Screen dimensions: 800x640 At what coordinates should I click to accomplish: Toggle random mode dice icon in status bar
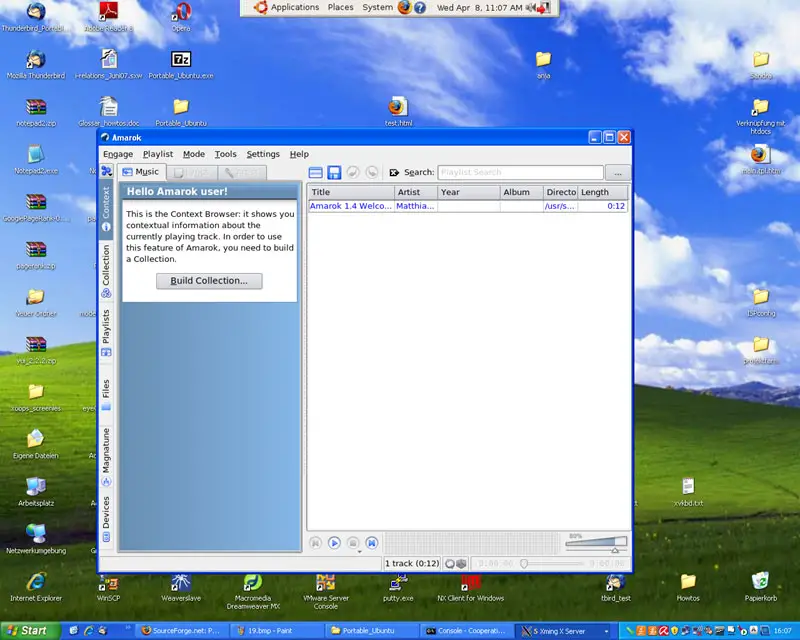461,563
